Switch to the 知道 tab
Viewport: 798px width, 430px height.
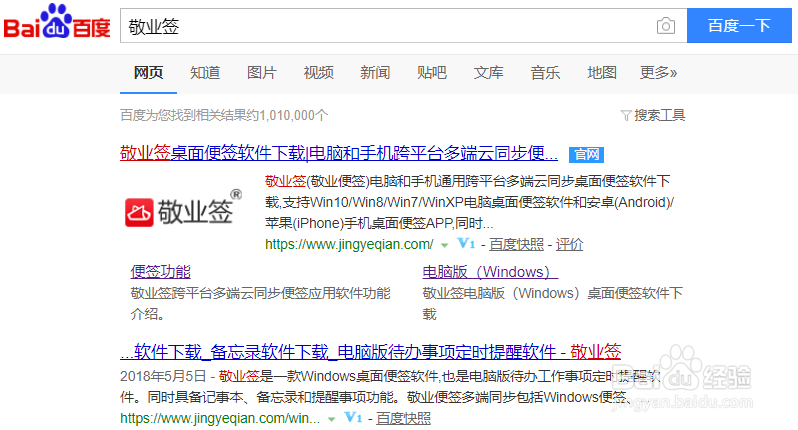[x=205, y=73]
